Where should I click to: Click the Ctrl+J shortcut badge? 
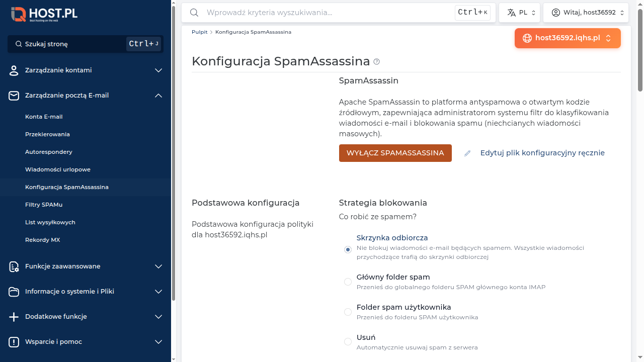[x=143, y=44]
